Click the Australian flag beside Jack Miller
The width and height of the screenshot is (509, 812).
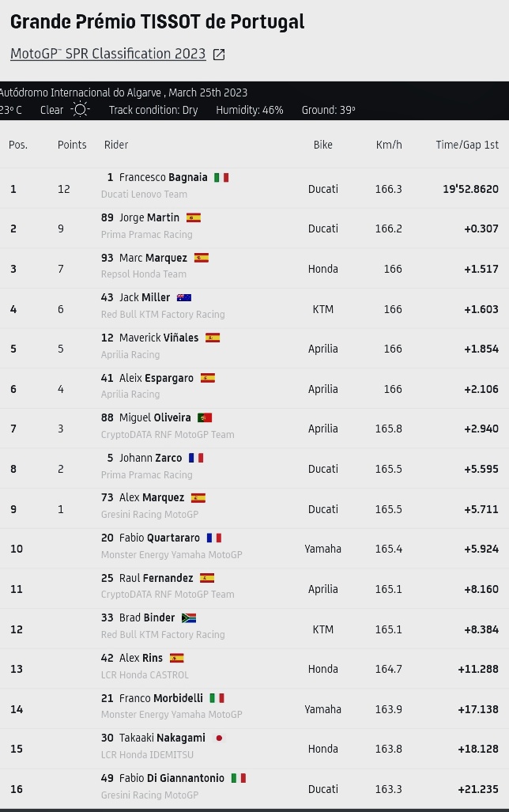[184, 297]
